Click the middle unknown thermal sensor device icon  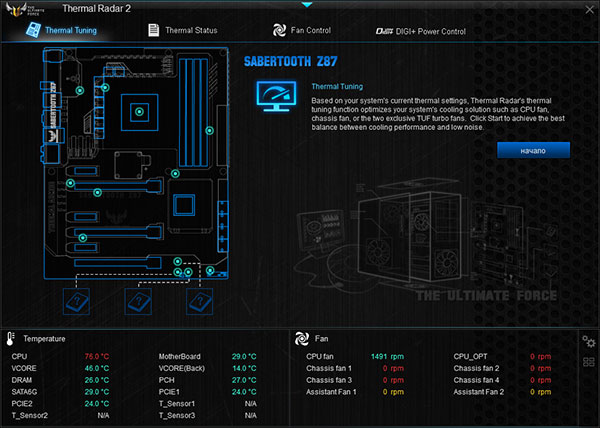(138, 302)
